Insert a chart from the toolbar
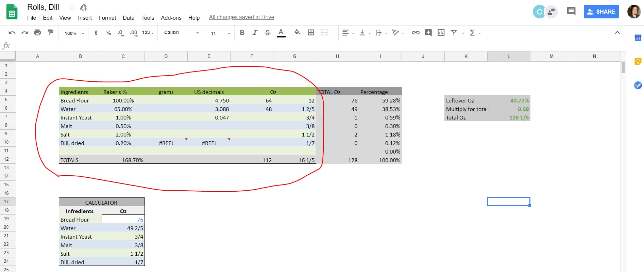Image resolution: width=644 pixels, height=272 pixels. [x=441, y=33]
